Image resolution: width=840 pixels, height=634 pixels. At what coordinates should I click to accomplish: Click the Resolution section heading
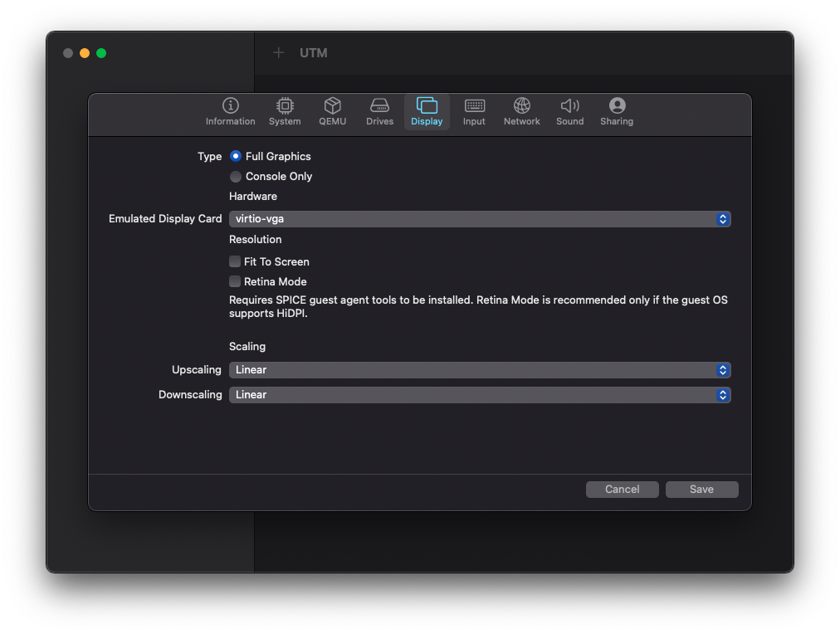coord(255,239)
